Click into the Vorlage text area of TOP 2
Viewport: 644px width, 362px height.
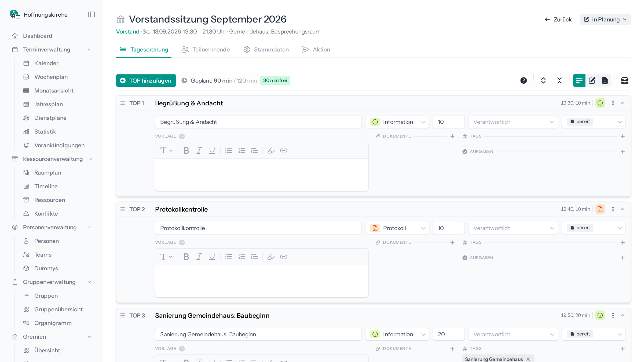coord(262,281)
